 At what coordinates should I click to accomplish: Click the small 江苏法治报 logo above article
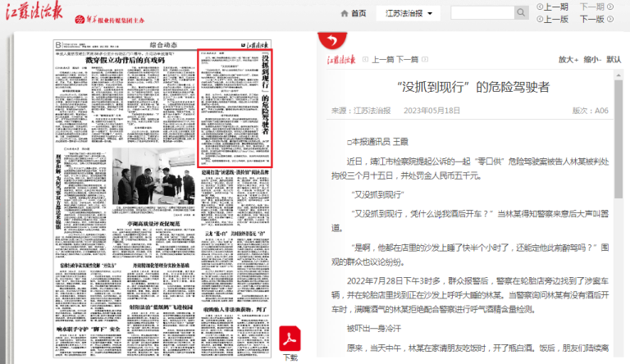tap(341, 60)
